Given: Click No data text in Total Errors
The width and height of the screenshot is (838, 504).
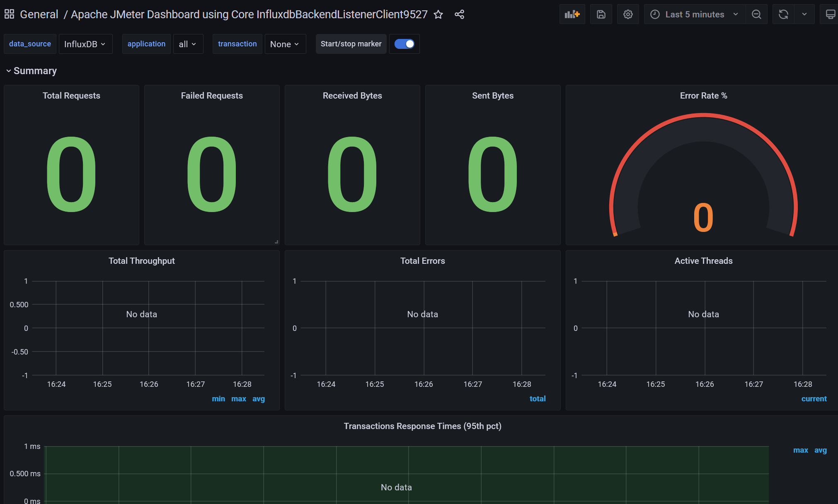Looking at the screenshot, I should point(423,314).
